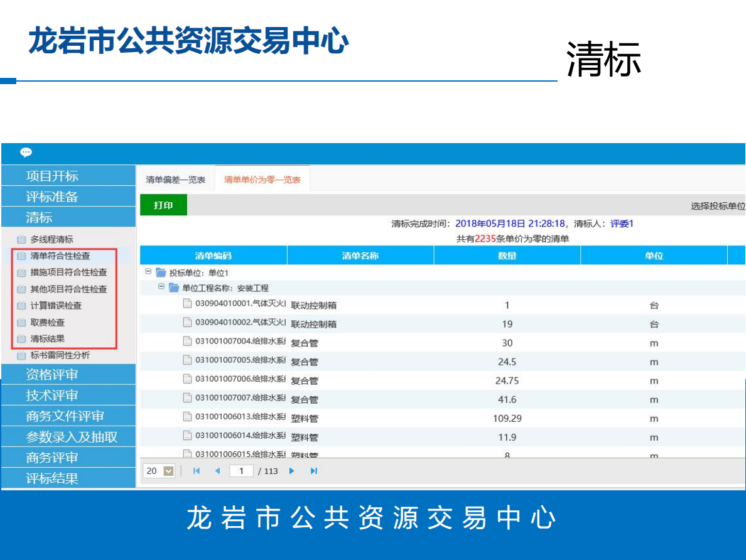Click the 单位 column header

(x=654, y=256)
